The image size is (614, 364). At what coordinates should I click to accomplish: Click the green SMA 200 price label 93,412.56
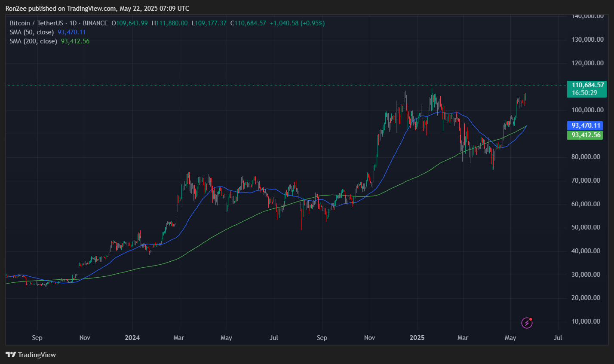click(585, 135)
